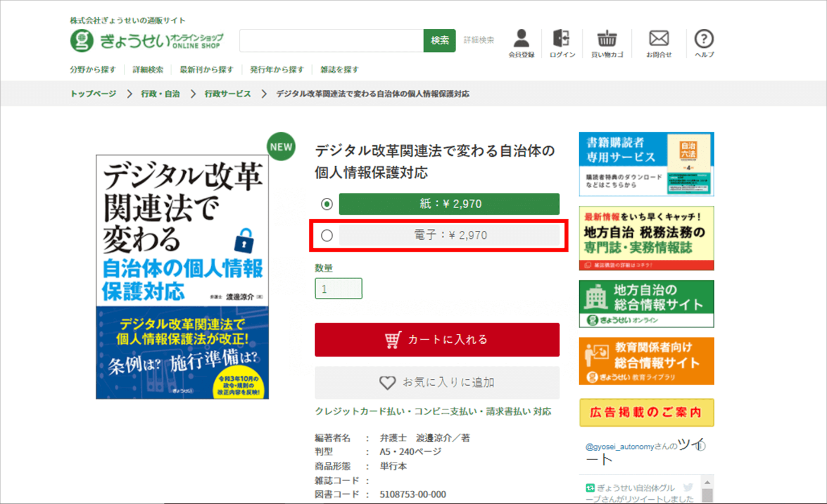Open the 地方自治 税務法務の専門誌 banner
Viewport: 827px width, 504px height.
tap(646, 238)
